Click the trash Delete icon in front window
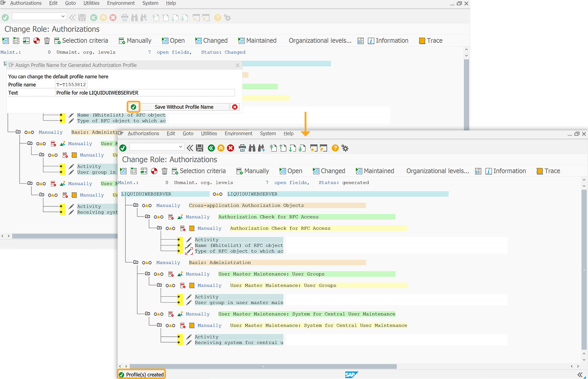The height and width of the screenshot is (379, 588). point(165,171)
